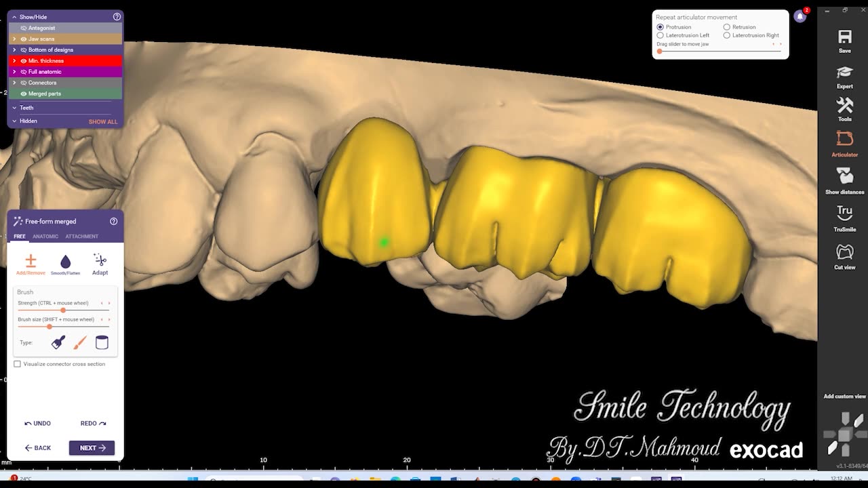The height and width of the screenshot is (488, 868).
Task: Click the Strength slider handle
Action: click(x=63, y=310)
